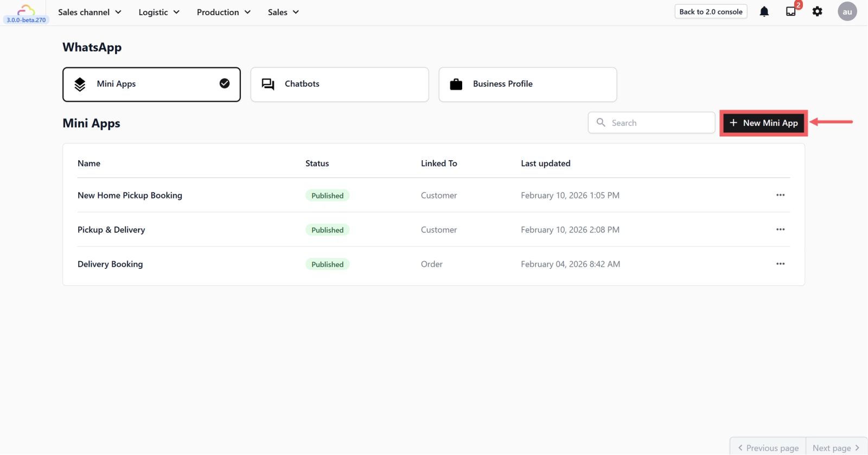This screenshot has width=868, height=455.
Task: Open more options for New Home Pickup Booking
Action: point(780,195)
